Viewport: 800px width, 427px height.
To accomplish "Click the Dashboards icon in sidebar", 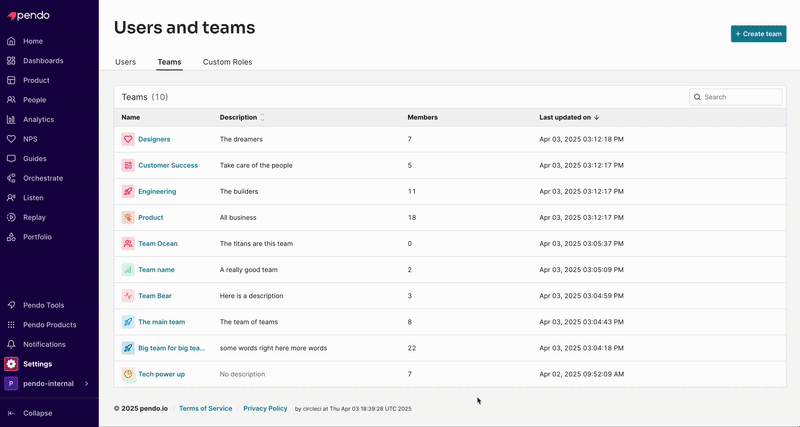I will point(11,61).
